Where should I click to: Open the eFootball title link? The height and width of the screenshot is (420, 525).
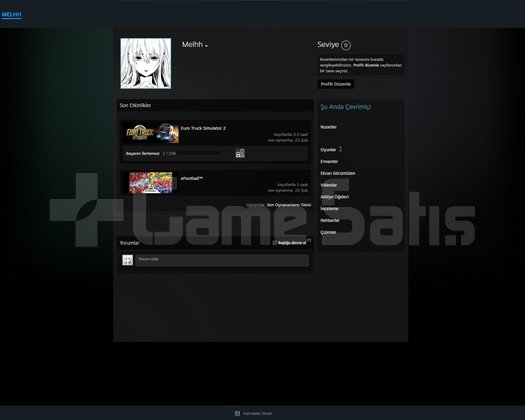click(192, 179)
